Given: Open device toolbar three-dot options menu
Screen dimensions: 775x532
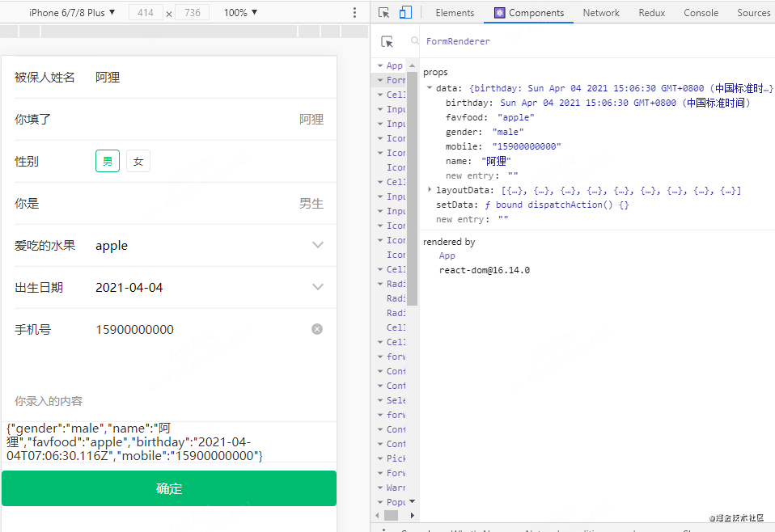Looking at the screenshot, I should (x=354, y=13).
